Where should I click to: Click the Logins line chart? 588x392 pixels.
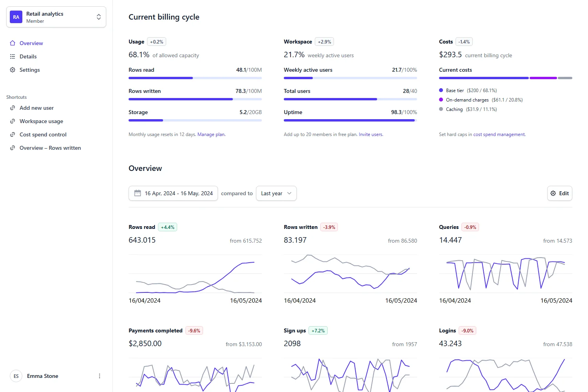pyautogui.click(x=506, y=375)
